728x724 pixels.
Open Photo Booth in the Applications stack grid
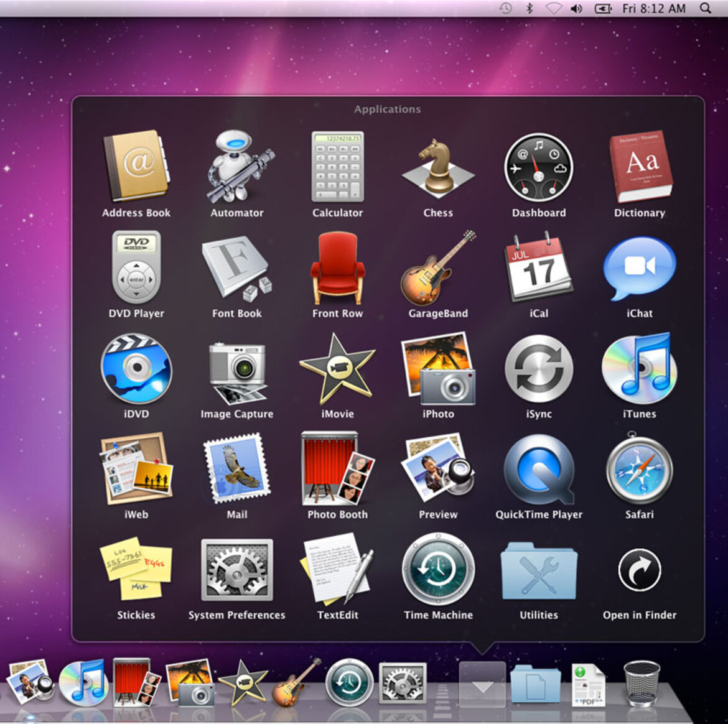coord(337,469)
